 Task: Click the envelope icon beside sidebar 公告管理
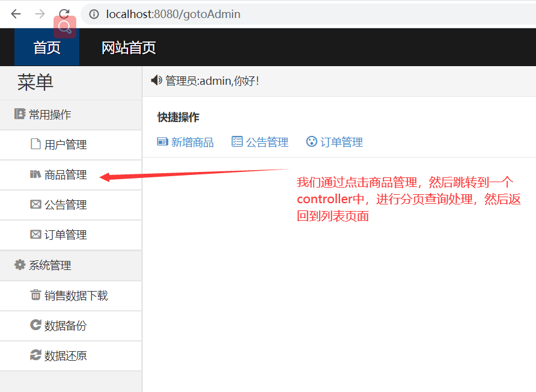(x=35, y=204)
